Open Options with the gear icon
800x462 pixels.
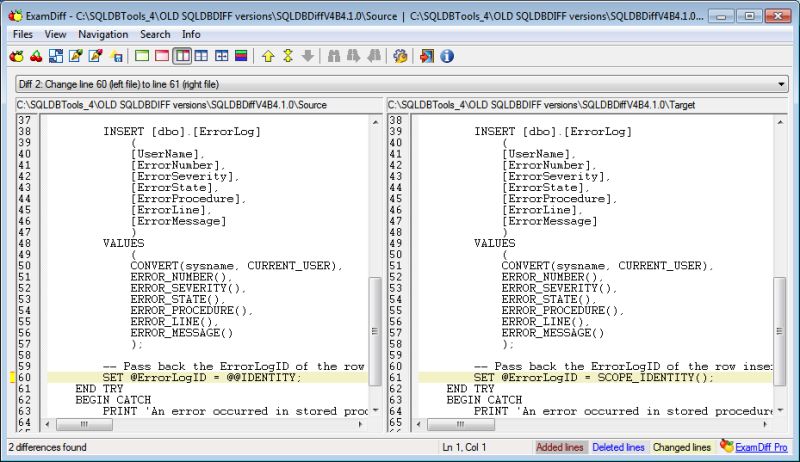coord(400,56)
